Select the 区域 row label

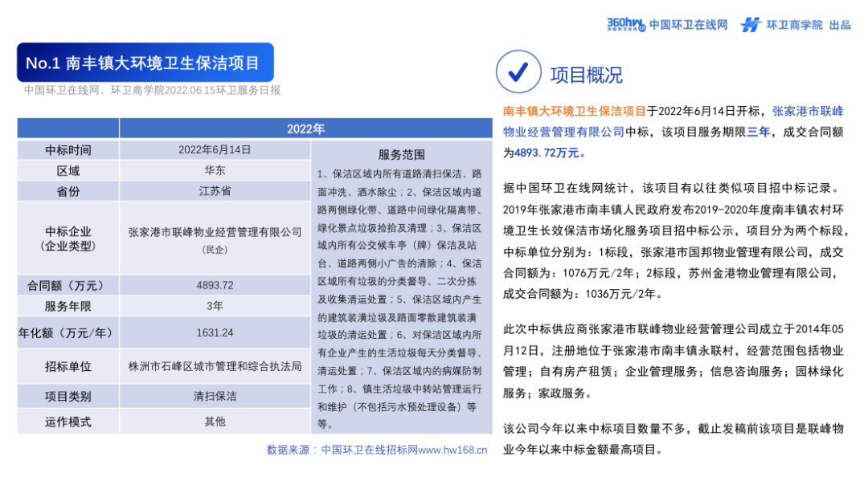click(68, 171)
